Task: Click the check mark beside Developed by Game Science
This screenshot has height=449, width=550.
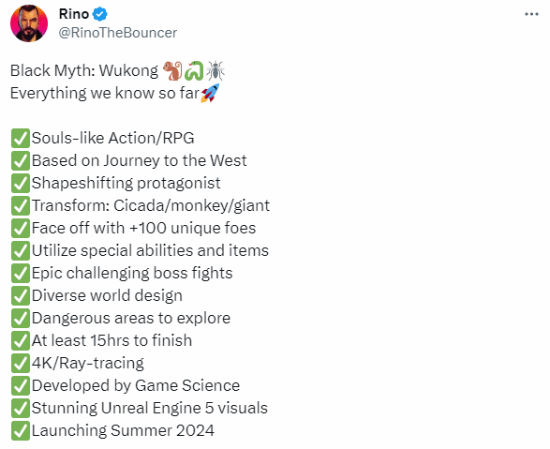Action: coord(20,386)
